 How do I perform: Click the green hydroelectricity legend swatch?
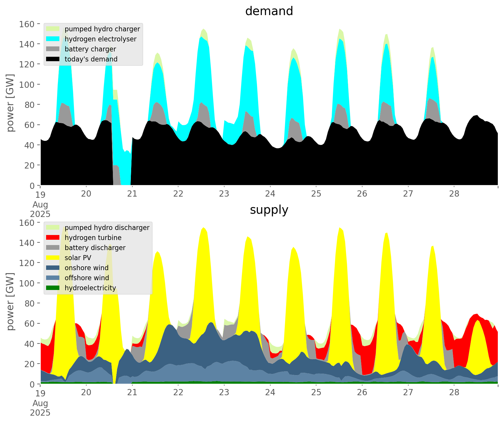[x=53, y=288]
